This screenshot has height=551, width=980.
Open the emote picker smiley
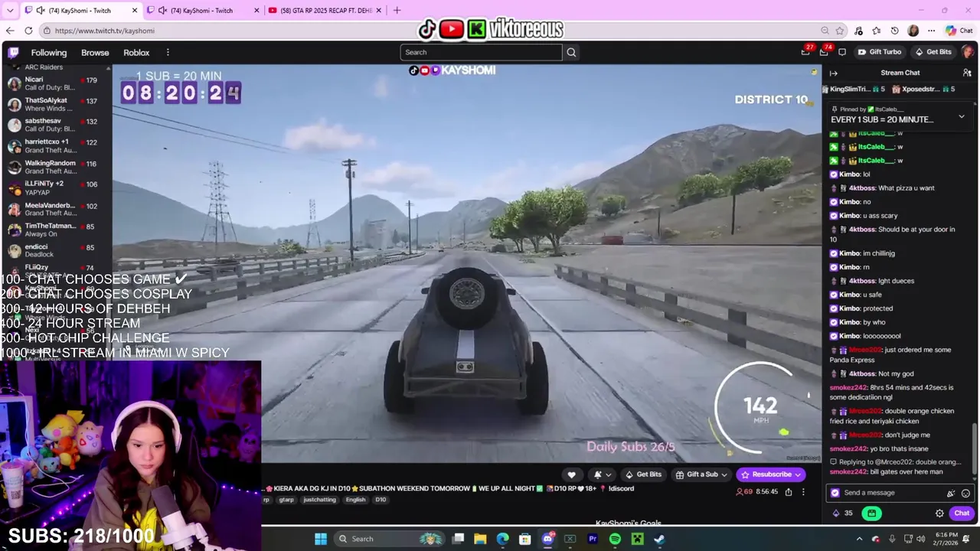click(965, 494)
